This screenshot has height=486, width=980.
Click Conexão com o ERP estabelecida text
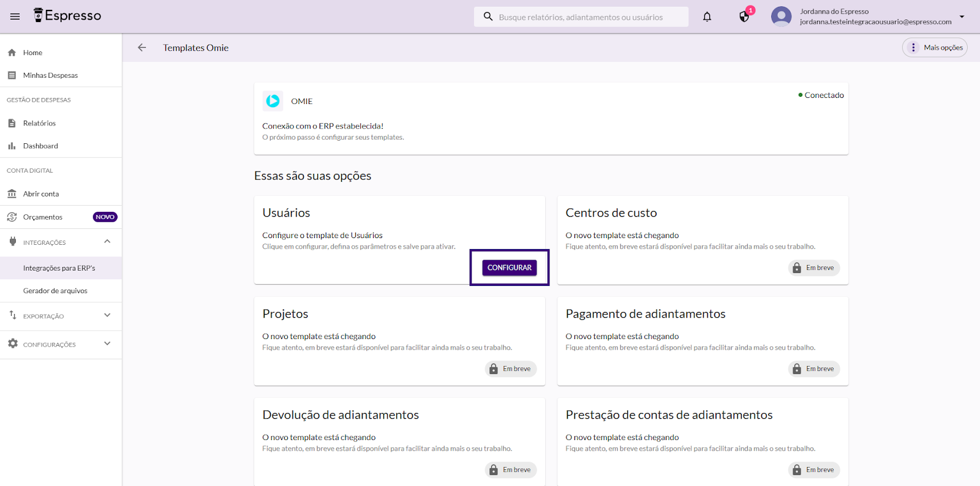click(x=323, y=126)
